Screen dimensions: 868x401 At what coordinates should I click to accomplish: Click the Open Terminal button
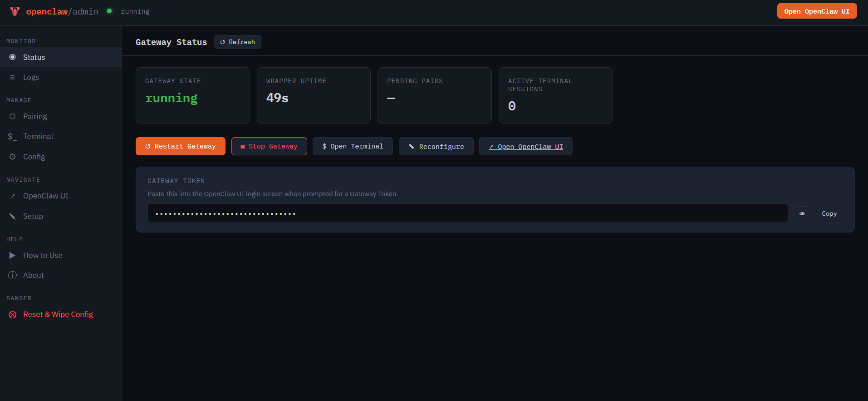tap(353, 146)
